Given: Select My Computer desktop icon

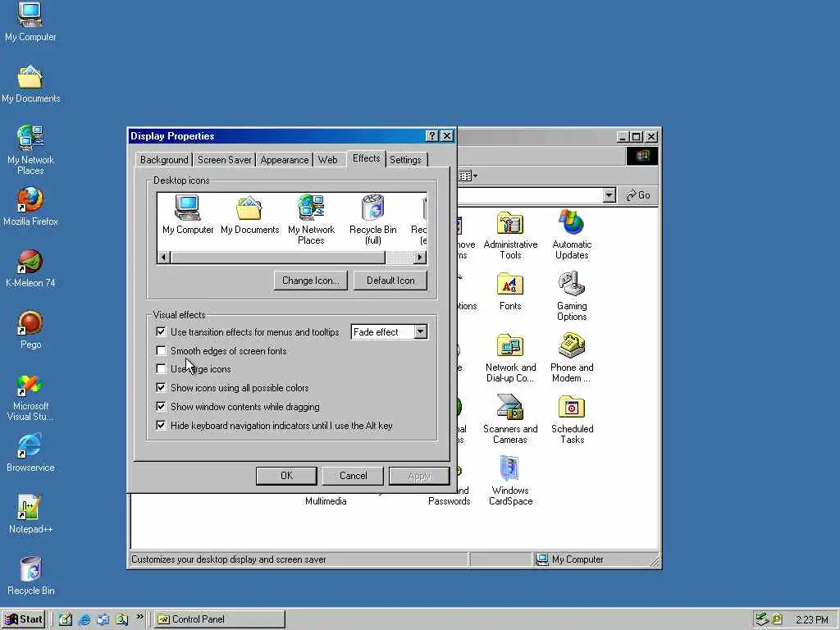Looking at the screenshot, I should (30, 21).
